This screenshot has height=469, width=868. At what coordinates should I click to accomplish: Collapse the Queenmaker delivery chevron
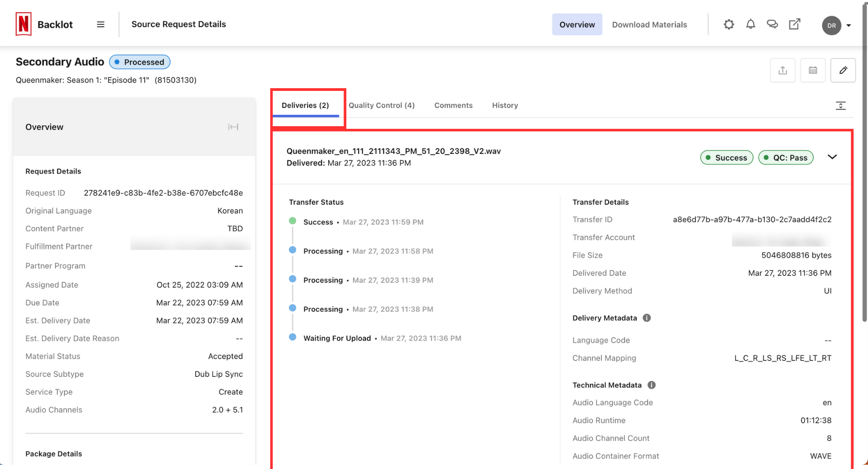[x=832, y=157]
